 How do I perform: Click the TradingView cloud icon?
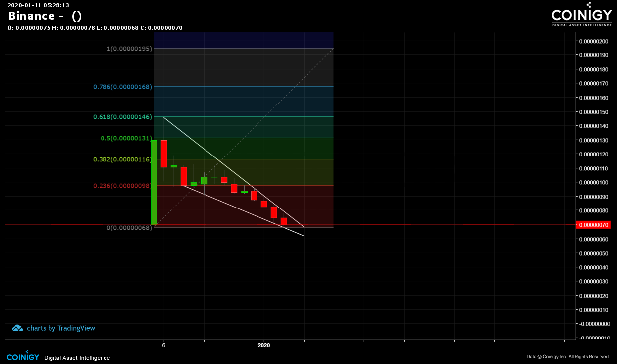click(18, 328)
